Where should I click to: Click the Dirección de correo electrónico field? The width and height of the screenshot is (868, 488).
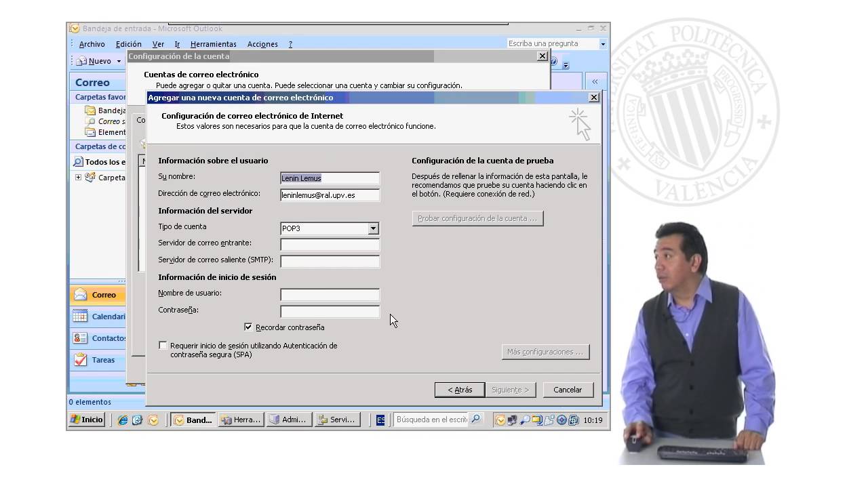point(330,195)
